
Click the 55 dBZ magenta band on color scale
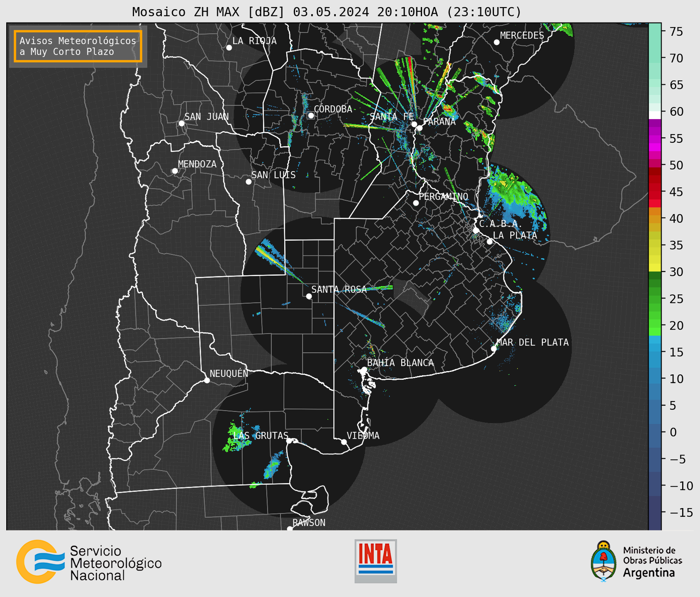655,139
